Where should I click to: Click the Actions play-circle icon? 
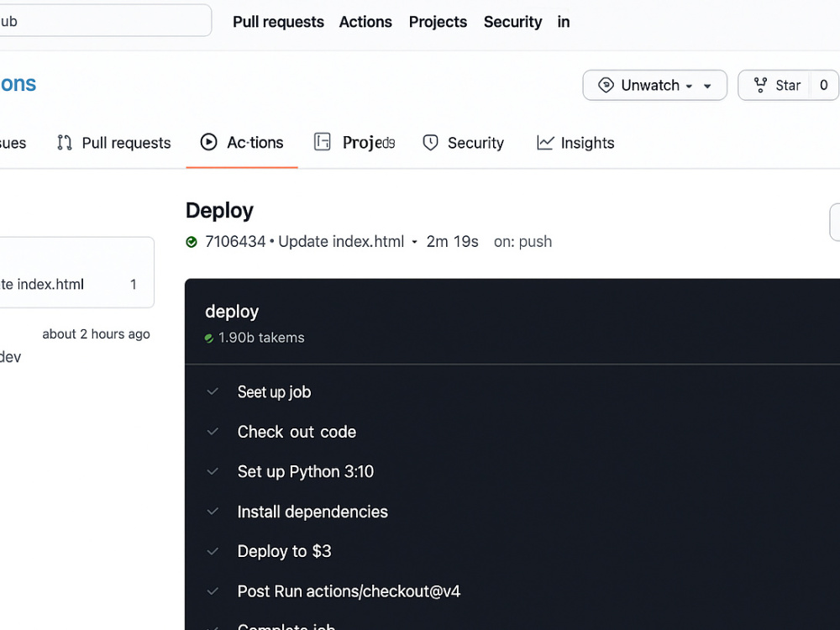[x=208, y=142]
